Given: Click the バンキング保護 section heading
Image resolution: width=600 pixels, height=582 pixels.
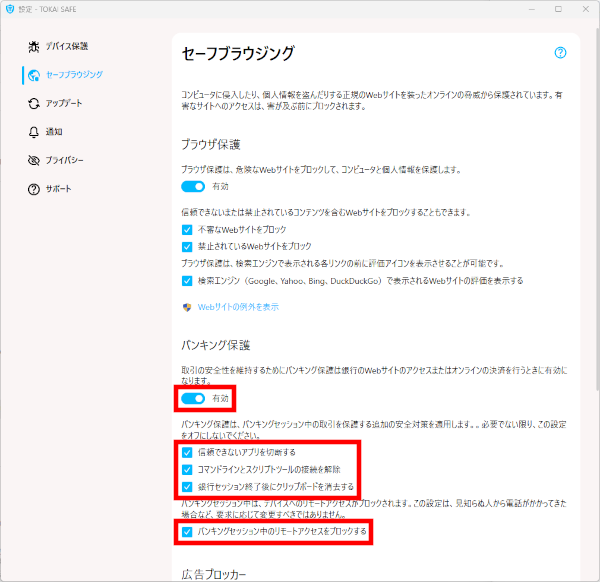Looking at the screenshot, I should (215, 345).
